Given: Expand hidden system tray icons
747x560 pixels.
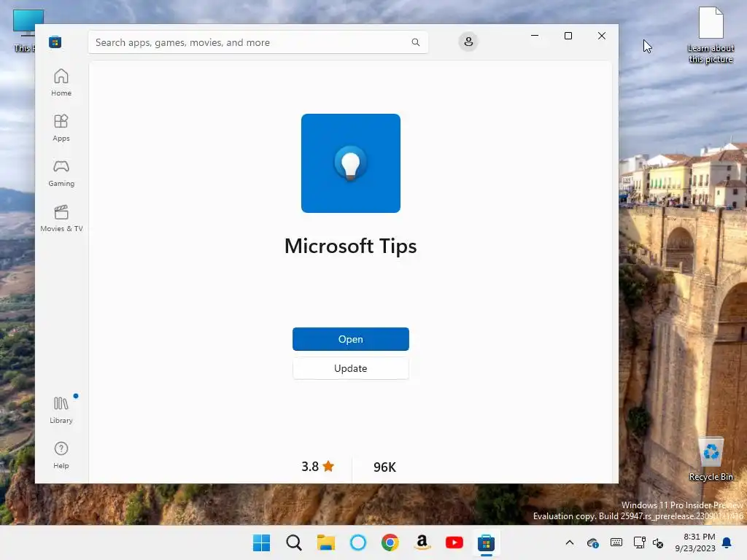Looking at the screenshot, I should point(569,542).
